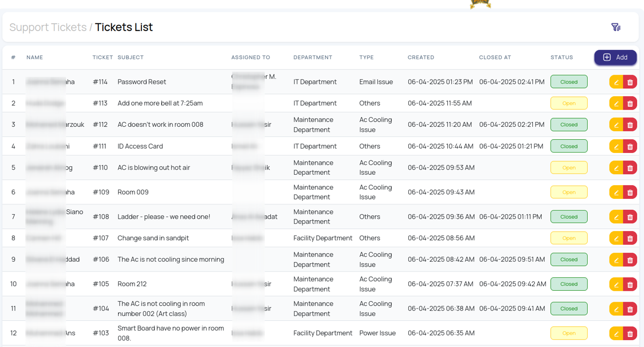The height and width of the screenshot is (347, 644).
Task: Select subject 'Add one more bell at 7:25am'
Action: pos(160,103)
